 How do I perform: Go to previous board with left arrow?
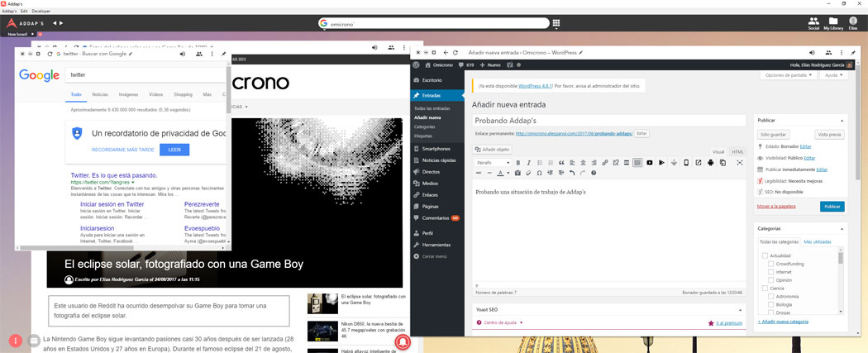pos(55,23)
